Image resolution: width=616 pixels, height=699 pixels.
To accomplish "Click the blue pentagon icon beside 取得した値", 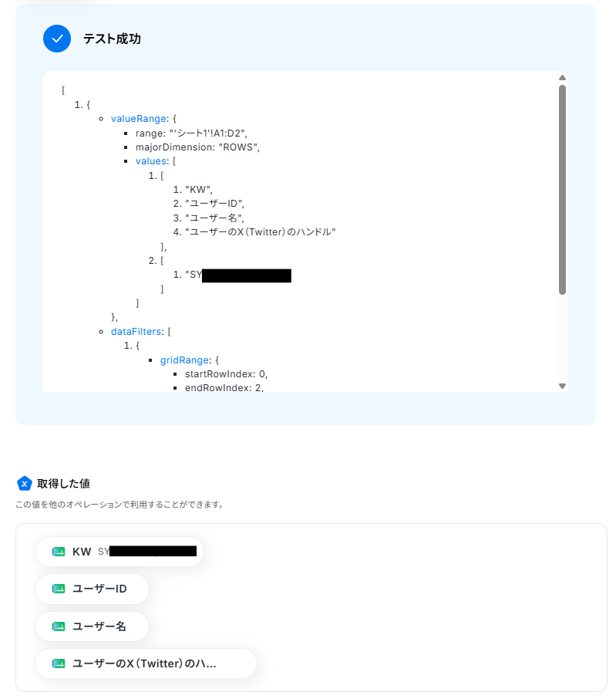I will tap(25, 483).
